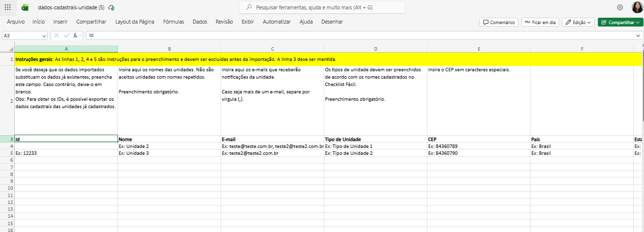Click the Name Box showing A3
The width and height of the screenshot is (644, 232).
point(21,35)
